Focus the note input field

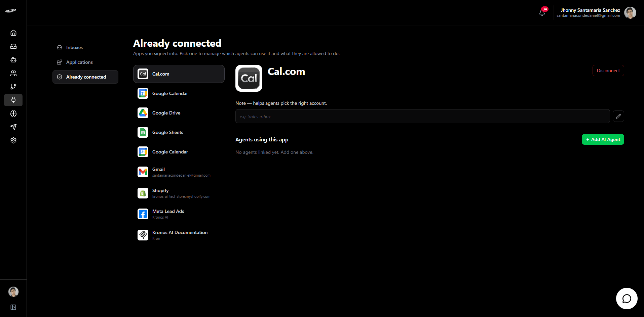tap(422, 116)
